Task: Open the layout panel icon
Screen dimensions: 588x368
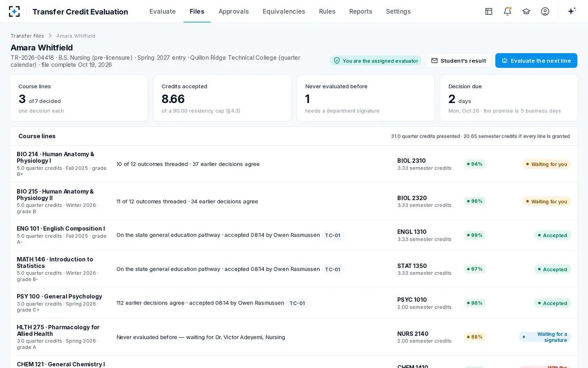Action: 489,11
